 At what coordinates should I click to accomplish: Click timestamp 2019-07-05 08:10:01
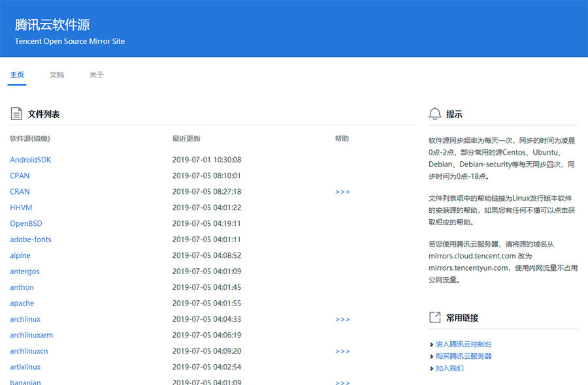point(206,176)
